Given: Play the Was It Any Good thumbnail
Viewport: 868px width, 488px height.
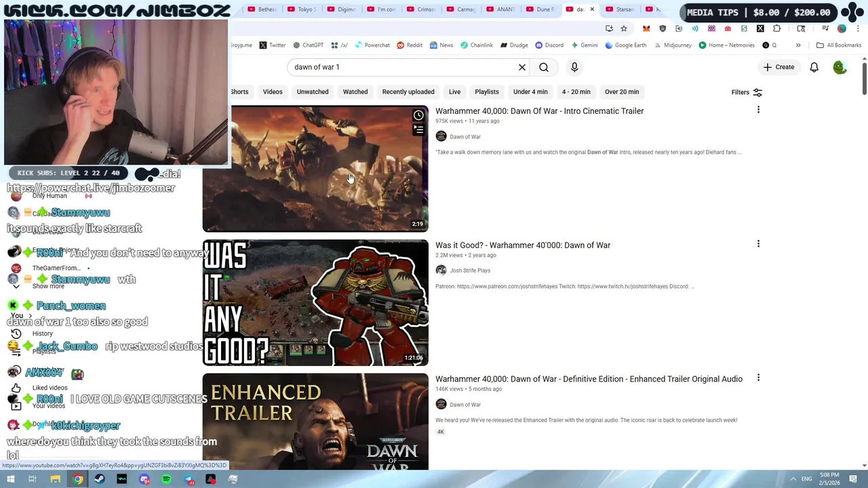Looking at the screenshot, I should tap(315, 302).
